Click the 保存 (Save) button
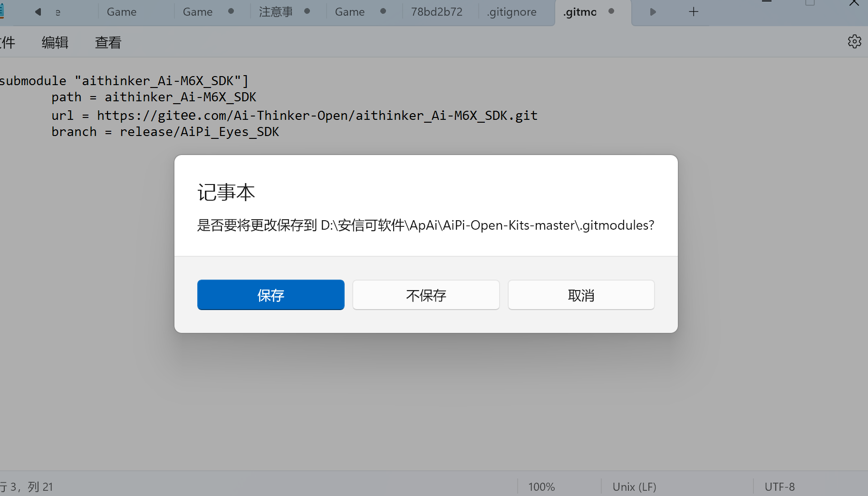This screenshot has height=496, width=868. pos(270,295)
